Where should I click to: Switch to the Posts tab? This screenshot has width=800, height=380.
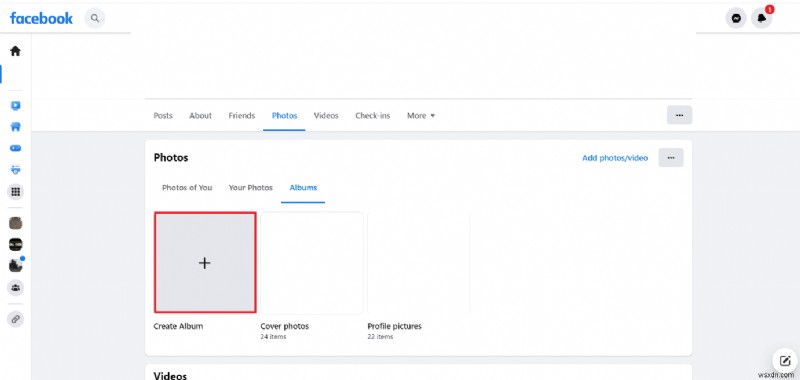pos(163,116)
